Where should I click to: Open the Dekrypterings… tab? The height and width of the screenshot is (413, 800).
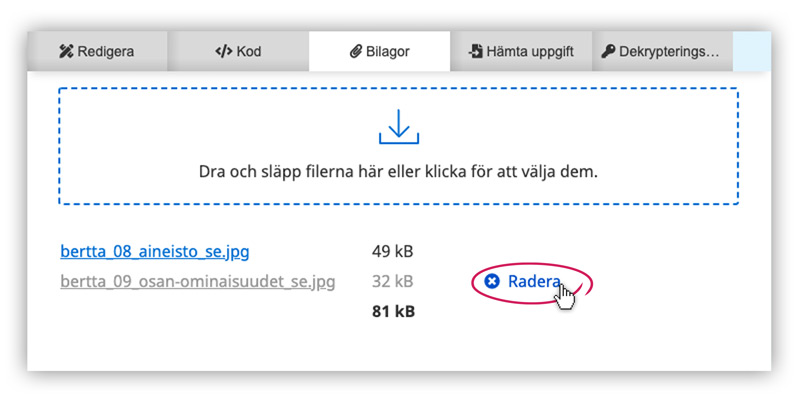661,51
